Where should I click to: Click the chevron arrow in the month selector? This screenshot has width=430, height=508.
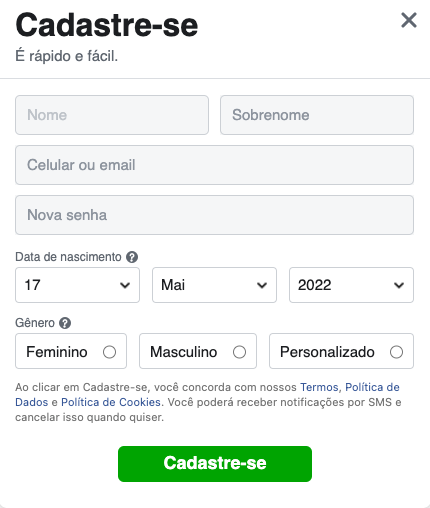[262, 285]
